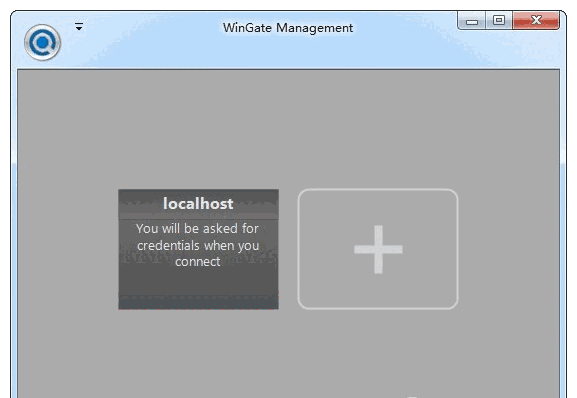Screen dimensions: 577x398
Task: Close the WinGate Management window
Action: (x=536, y=20)
